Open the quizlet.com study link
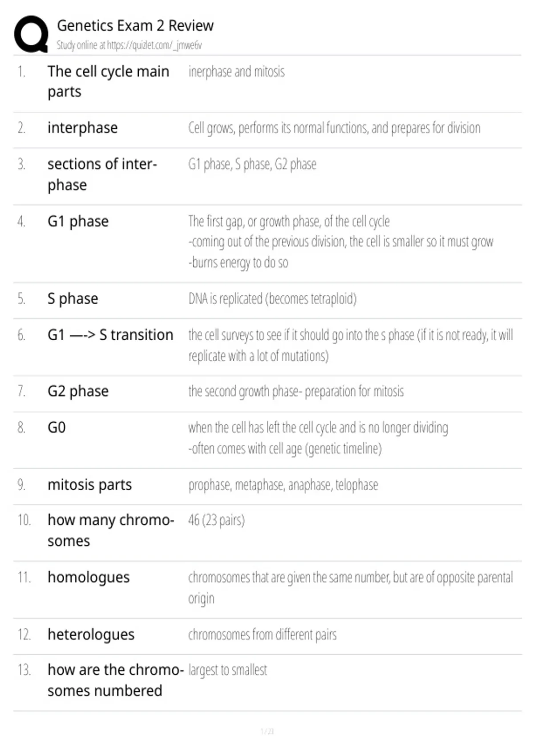This screenshot has width=534, height=756. [129, 45]
